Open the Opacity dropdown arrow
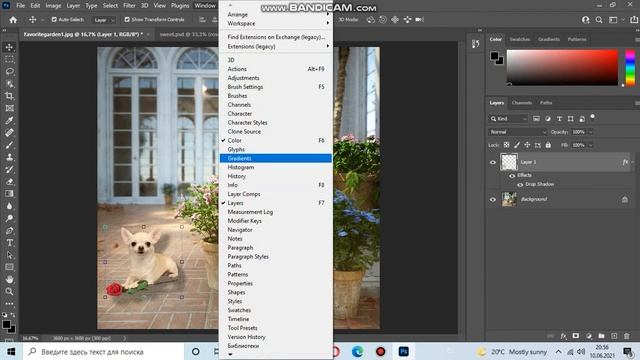Image resolution: width=640 pixels, height=360 pixels. pos(591,132)
